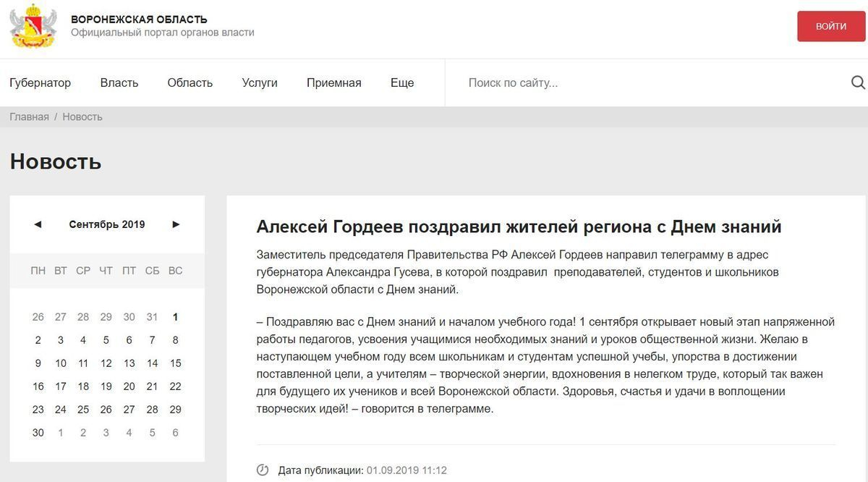
Task: Click Официальный портал органов власти subtitle
Action: (163, 33)
